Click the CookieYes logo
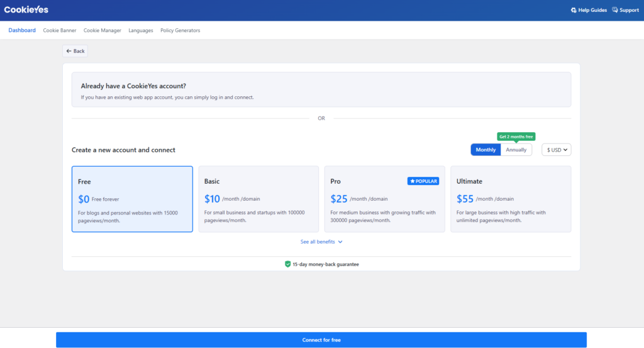This screenshot has width=644, height=348. [26, 10]
